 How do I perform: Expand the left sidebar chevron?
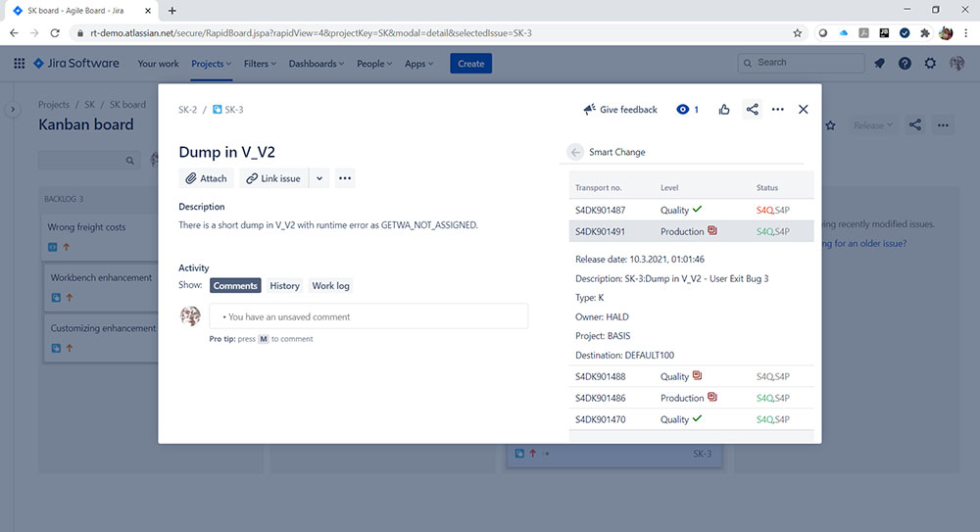coord(13,110)
